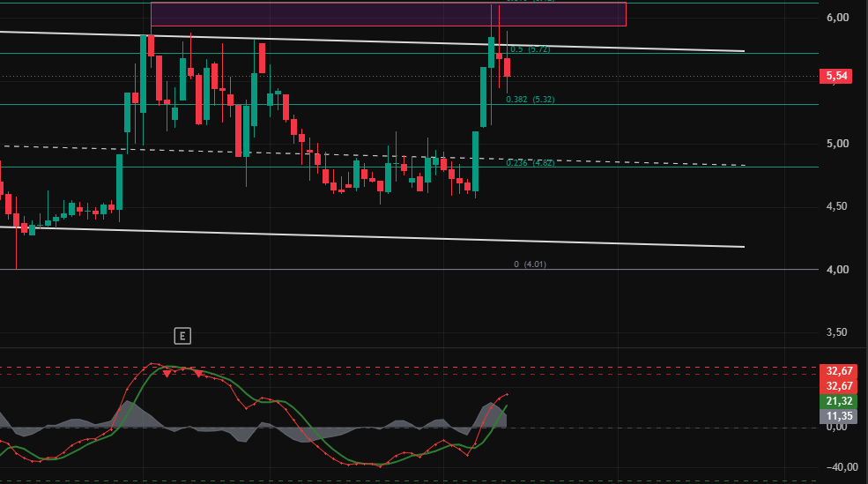Click the 4,00 price axis label

(837, 269)
